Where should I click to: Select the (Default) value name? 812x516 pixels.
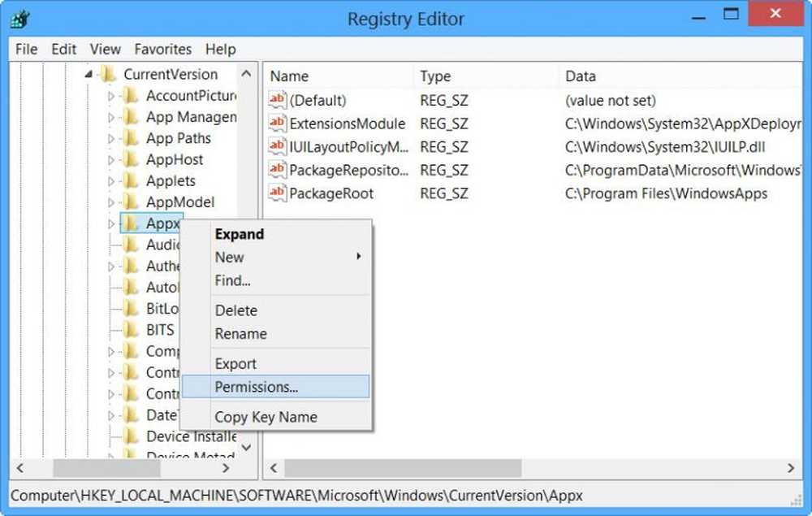click(318, 101)
